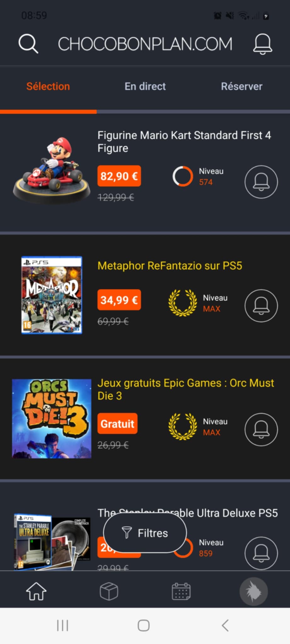Click the Orcs Must Die 3 thumbnail
This screenshot has height=644, width=290.
[52, 419]
